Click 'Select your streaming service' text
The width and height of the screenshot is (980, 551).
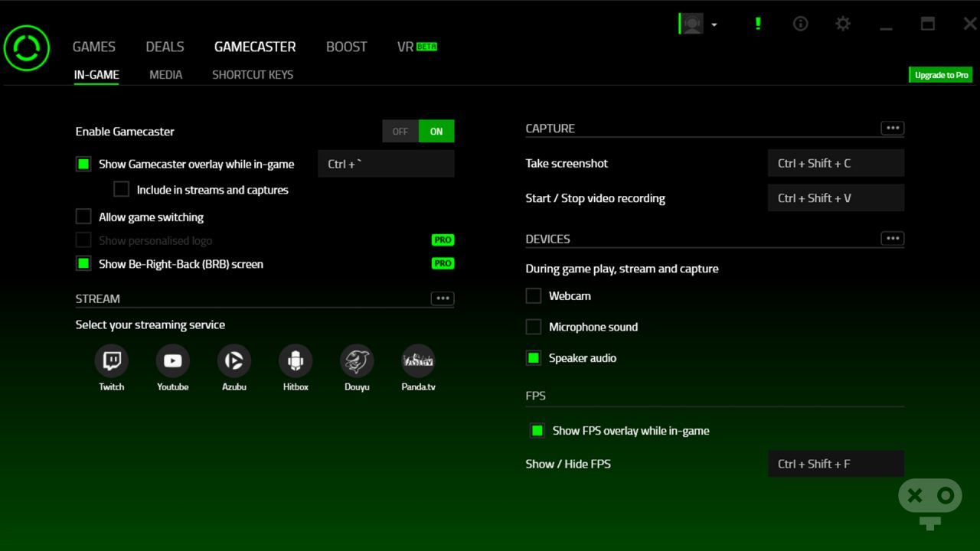pyautogui.click(x=150, y=324)
